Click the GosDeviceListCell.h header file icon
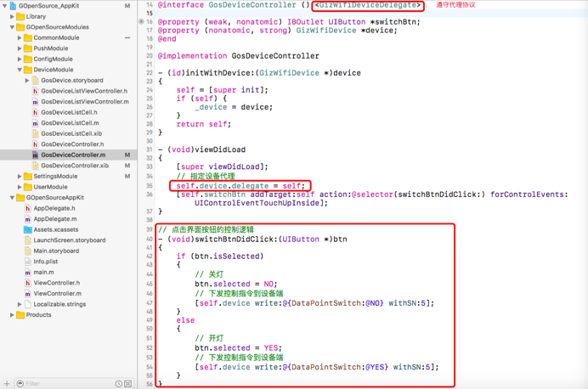This screenshot has height=389, width=588. (35, 112)
